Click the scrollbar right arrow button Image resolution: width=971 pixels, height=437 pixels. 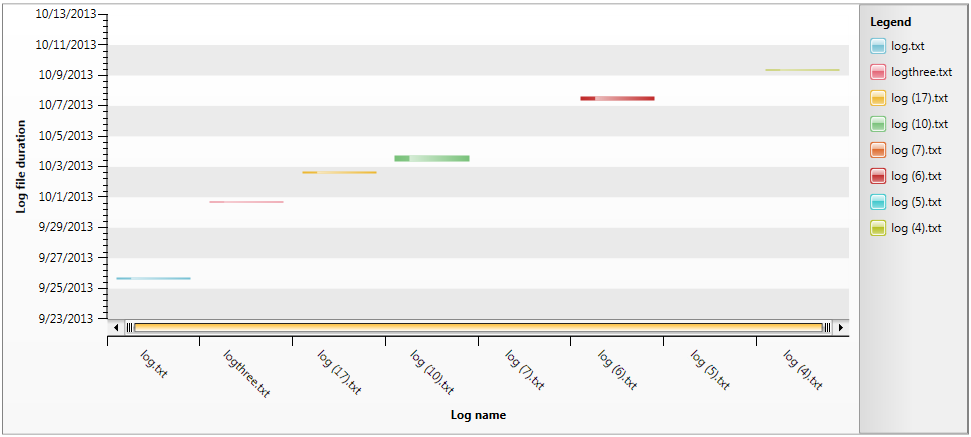[x=841, y=327]
